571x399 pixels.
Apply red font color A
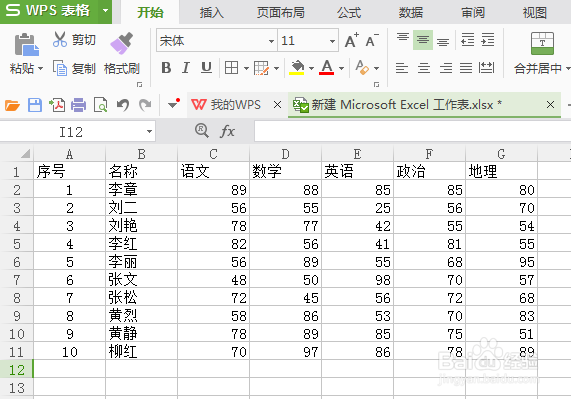327,68
